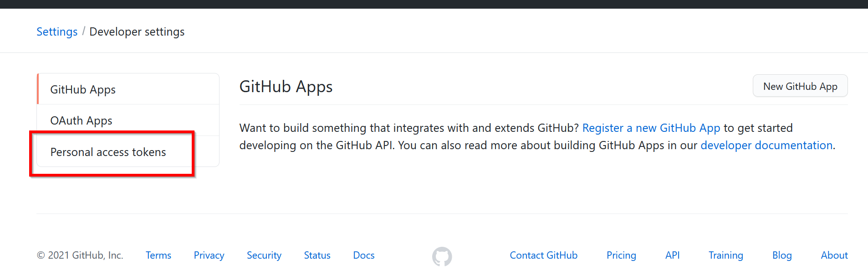
Task: Click the GitHub Octocat logo in footer
Action: [x=442, y=256]
